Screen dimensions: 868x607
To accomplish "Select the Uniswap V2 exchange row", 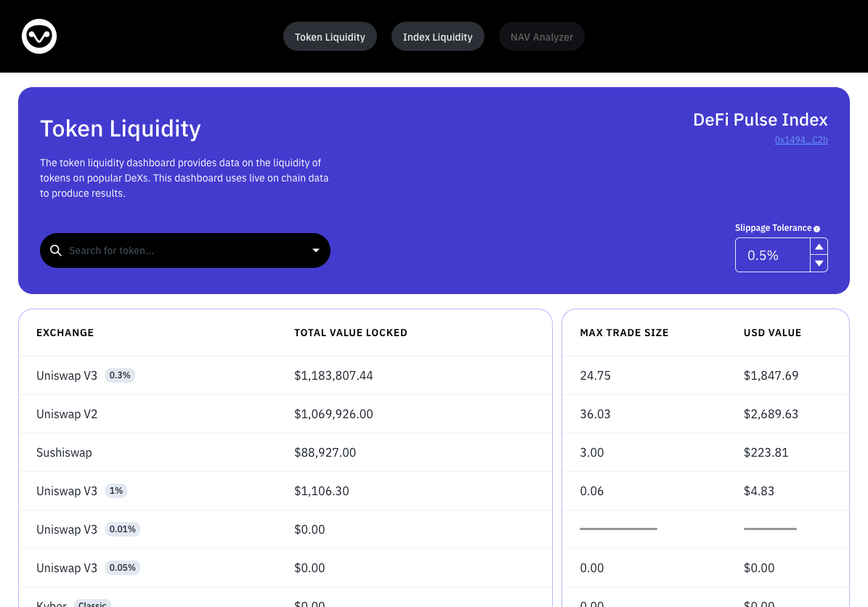I will 67,414.
